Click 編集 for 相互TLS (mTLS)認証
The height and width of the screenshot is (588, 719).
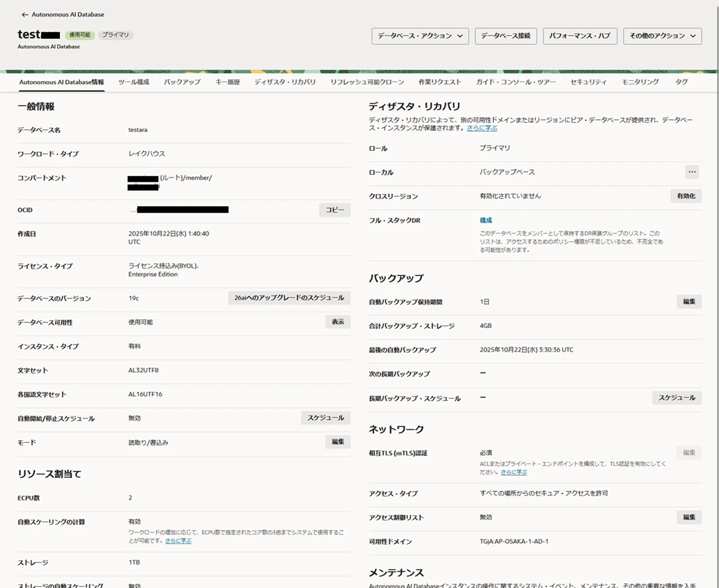point(689,453)
